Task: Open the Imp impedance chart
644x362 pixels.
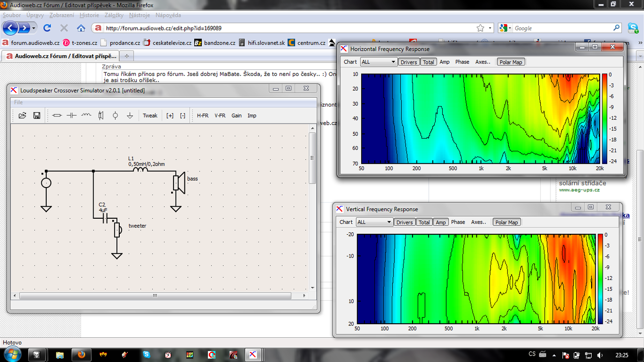Action: pos(252,116)
